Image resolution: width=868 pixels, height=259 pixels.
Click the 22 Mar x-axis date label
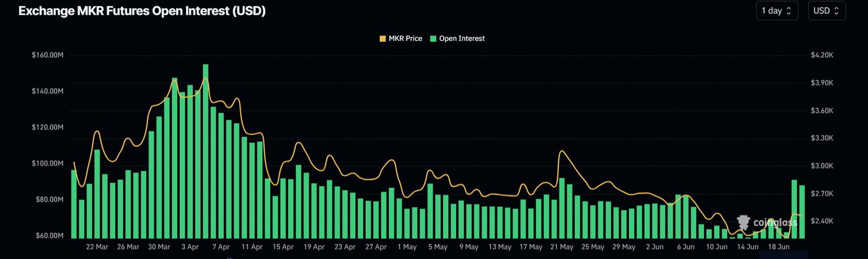97,247
